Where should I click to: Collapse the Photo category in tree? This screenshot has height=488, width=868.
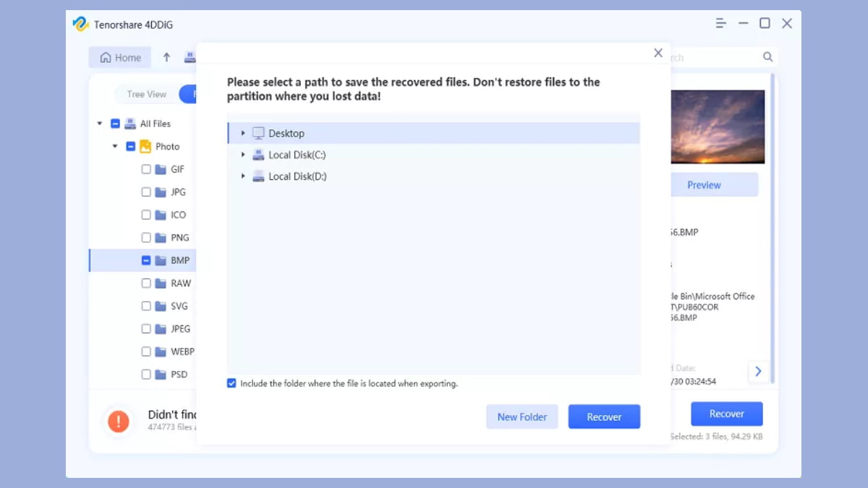(x=115, y=146)
